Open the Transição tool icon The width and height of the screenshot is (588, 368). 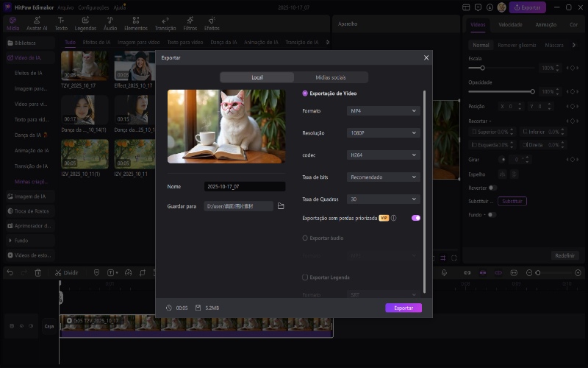165,24
